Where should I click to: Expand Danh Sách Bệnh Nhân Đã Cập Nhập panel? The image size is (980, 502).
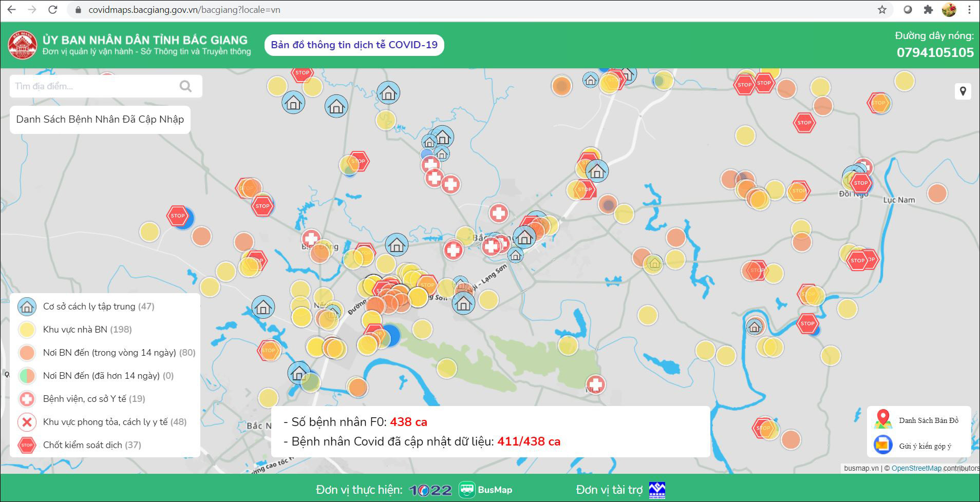(100, 120)
